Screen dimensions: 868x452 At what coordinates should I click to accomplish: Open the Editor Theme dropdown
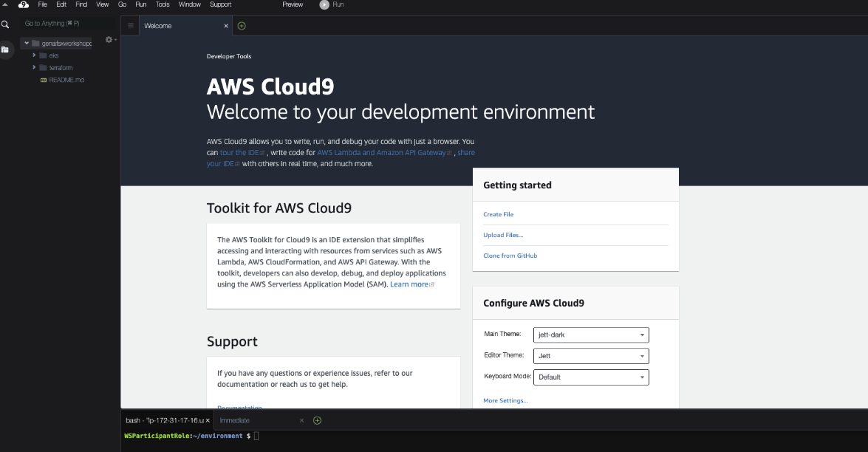[591, 356]
